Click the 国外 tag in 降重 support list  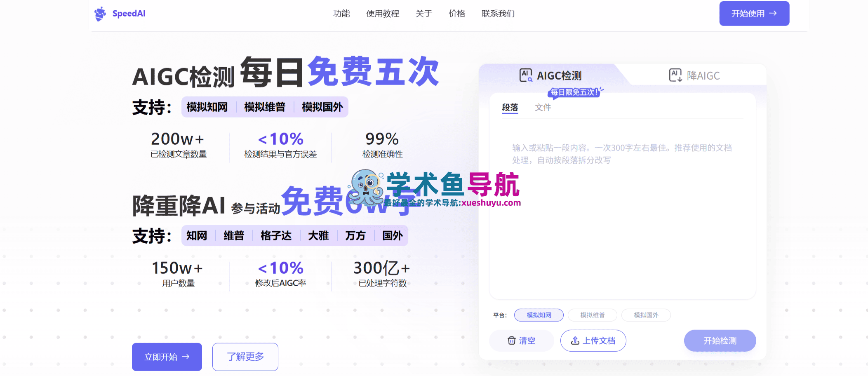point(392,236)
